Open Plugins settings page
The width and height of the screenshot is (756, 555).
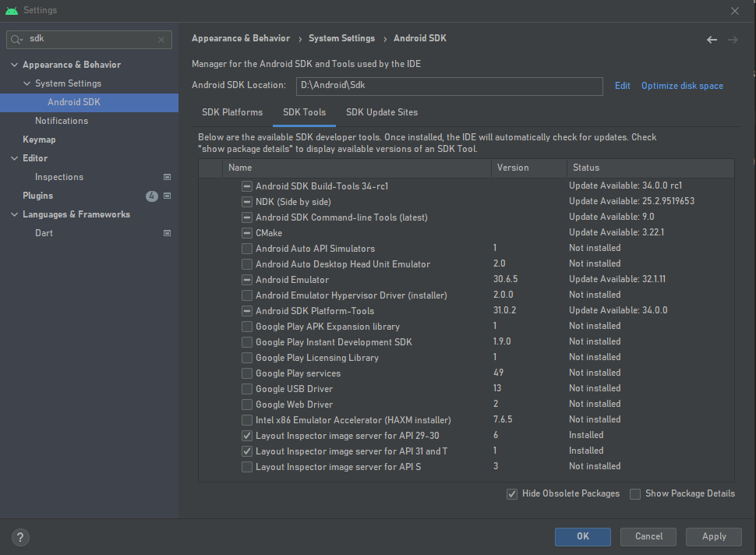pos(37,196)
